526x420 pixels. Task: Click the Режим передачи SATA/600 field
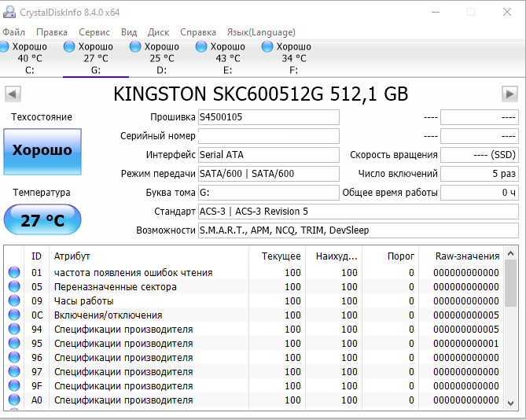pyautogui.click(x=269, y=174)
